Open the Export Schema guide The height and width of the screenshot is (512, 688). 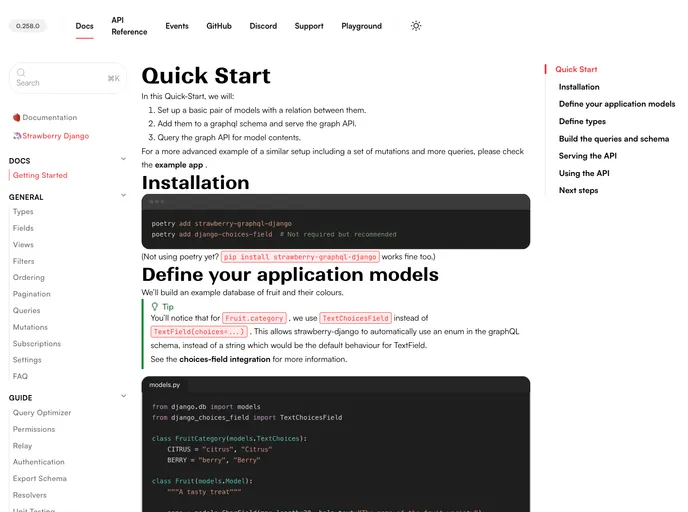39,479
